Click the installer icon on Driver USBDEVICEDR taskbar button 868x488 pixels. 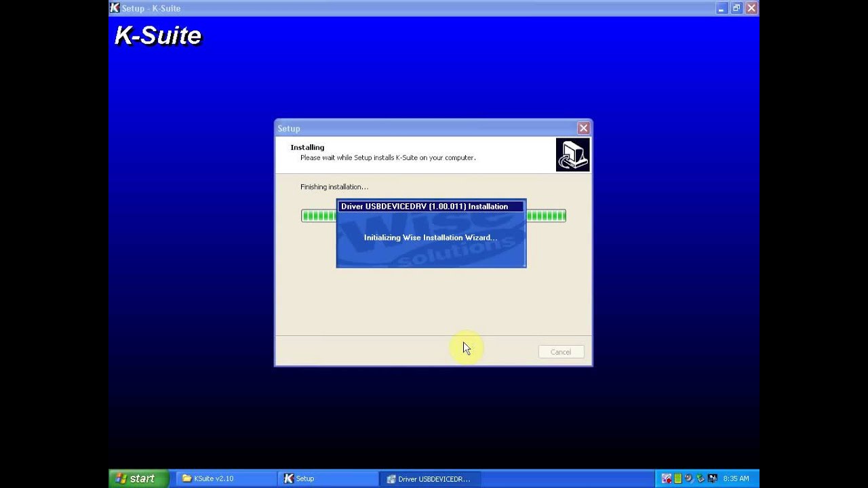click(x=391, y=479)
